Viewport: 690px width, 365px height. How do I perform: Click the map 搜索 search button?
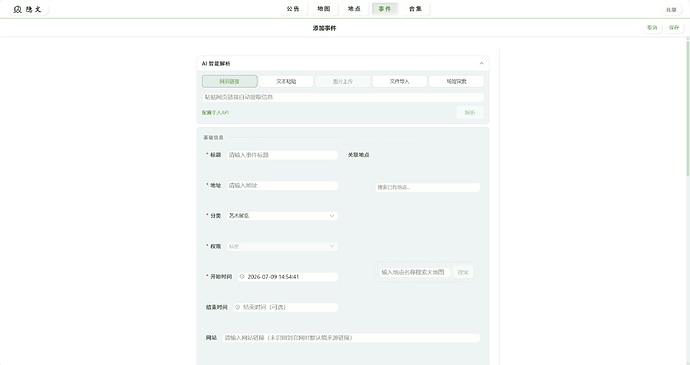[x=463, y=272]
